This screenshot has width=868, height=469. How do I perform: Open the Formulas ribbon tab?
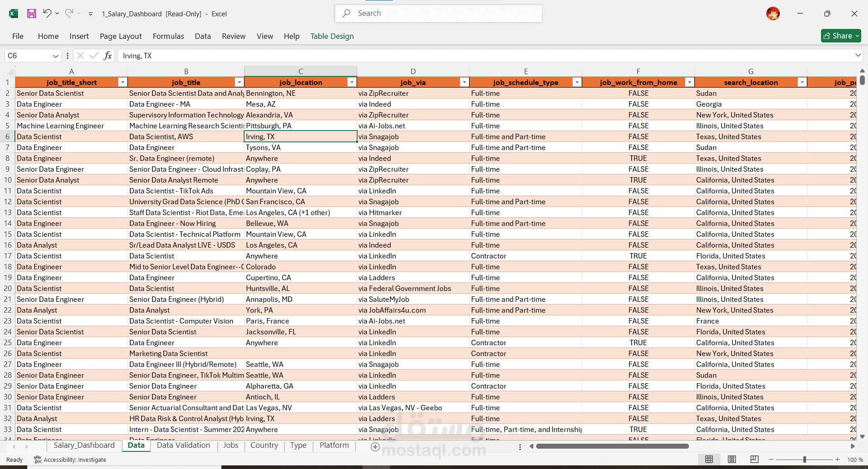coord(168,36)
